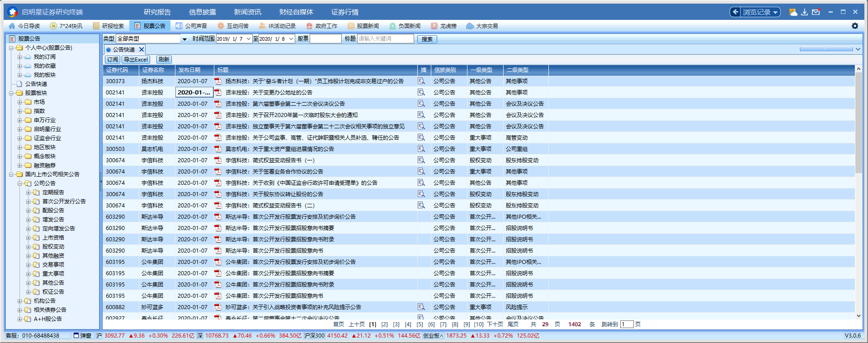The height and width of the screenshot is (343, 868).
Task: Sort by the 发布日期 column header
Action: pos(194,70)
